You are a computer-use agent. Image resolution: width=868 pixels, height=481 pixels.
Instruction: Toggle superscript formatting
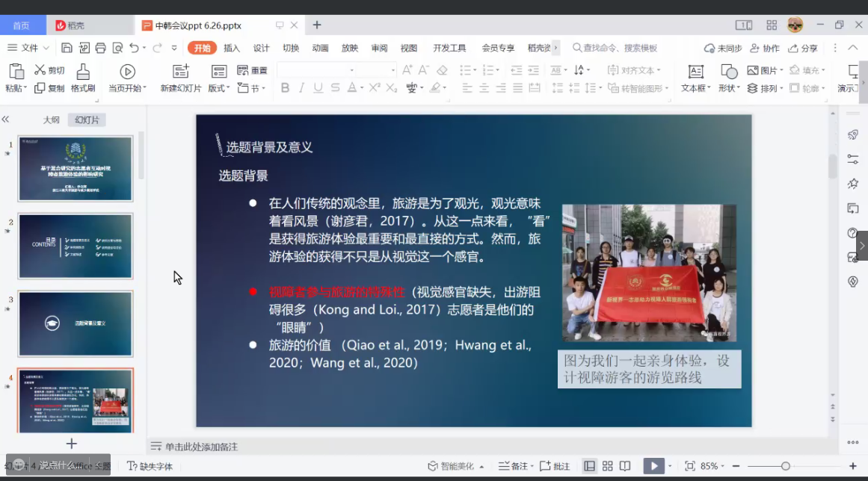[375, 88]
